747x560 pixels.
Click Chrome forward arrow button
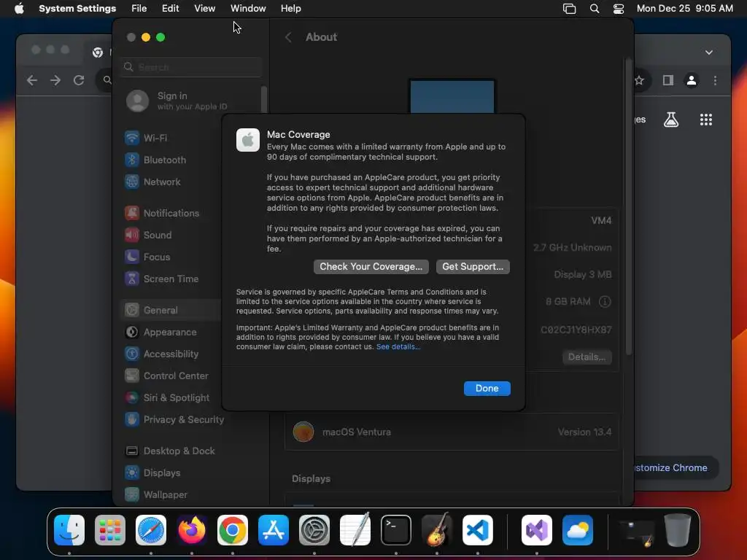click(55, 80)
